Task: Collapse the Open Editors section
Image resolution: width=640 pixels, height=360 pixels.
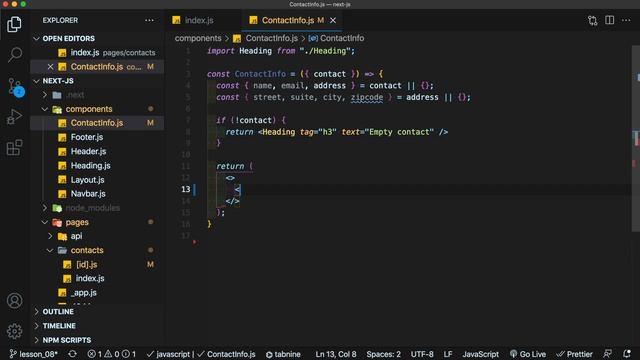Action: coord(69,38)
